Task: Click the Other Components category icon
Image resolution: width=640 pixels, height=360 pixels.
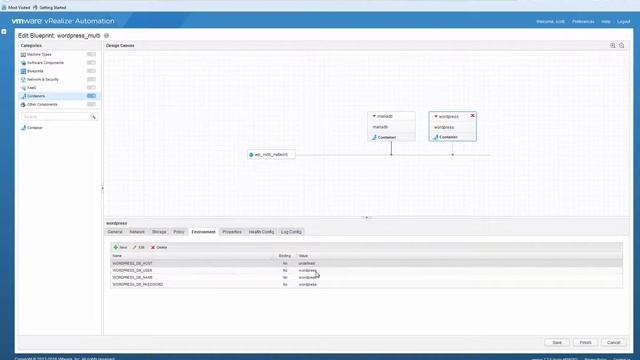Action: click(x=23, y=104)
